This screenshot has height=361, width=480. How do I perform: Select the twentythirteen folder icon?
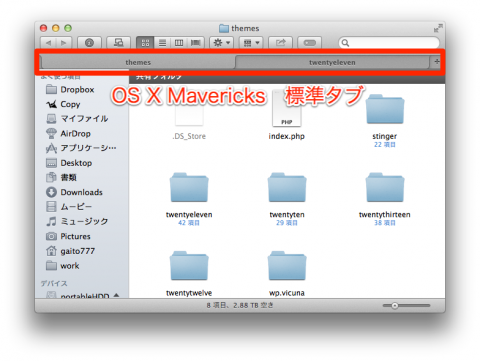pos(385,187)
